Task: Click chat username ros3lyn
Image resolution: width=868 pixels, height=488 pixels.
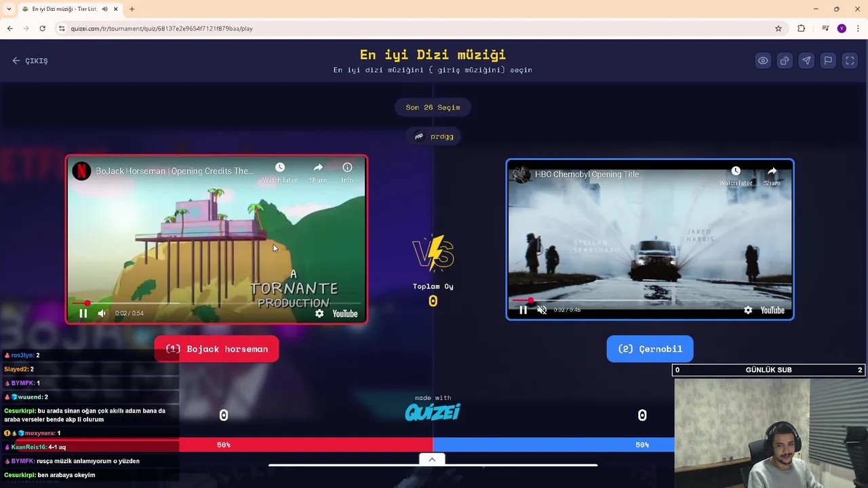Action: tap(22, 355)
